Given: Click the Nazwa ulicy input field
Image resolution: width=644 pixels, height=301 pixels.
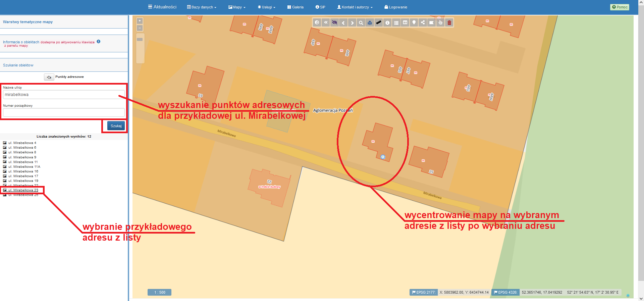Looking at the screenshot, I should (x=64, y=95).
